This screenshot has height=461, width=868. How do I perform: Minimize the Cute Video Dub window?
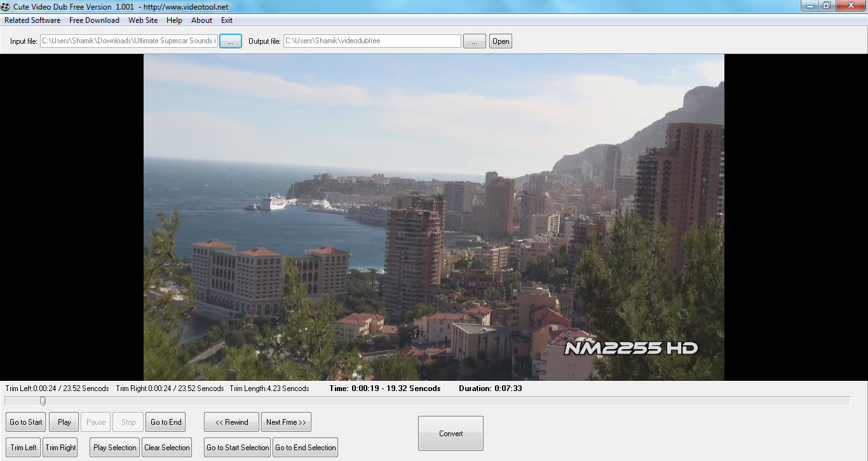(810, 6)
